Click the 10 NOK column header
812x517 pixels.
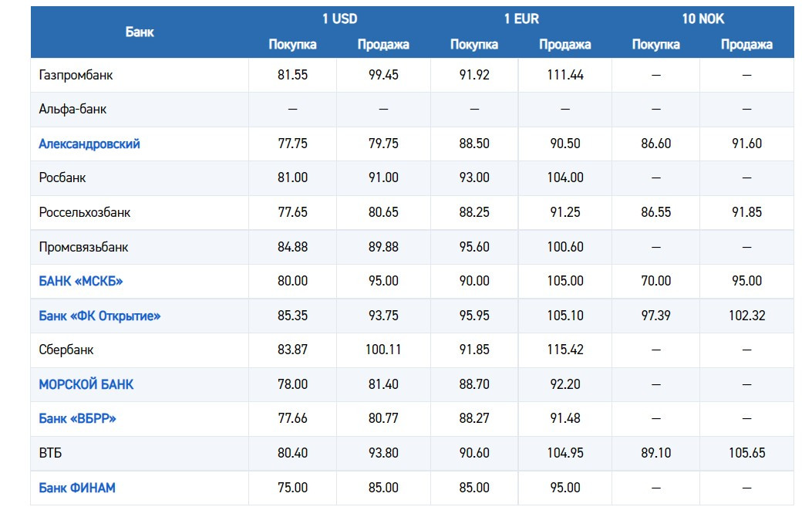pyautogui.click(x=702, y=19)
